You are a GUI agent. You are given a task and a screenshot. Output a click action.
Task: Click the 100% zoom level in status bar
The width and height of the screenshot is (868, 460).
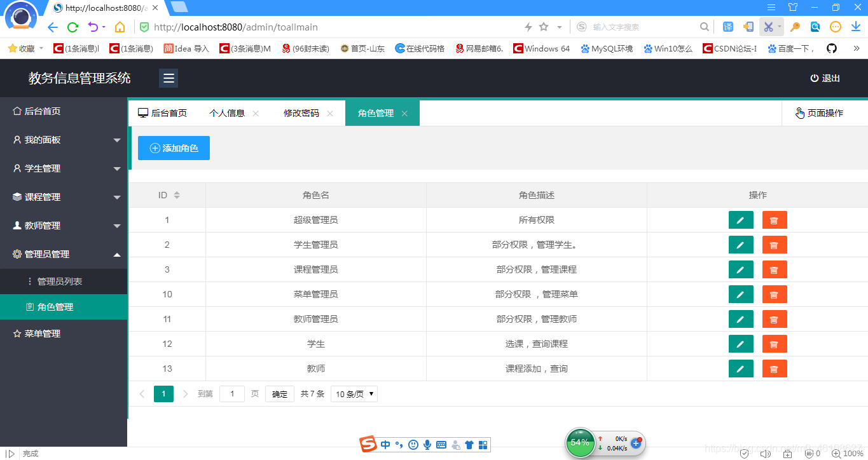coord(848,454)
